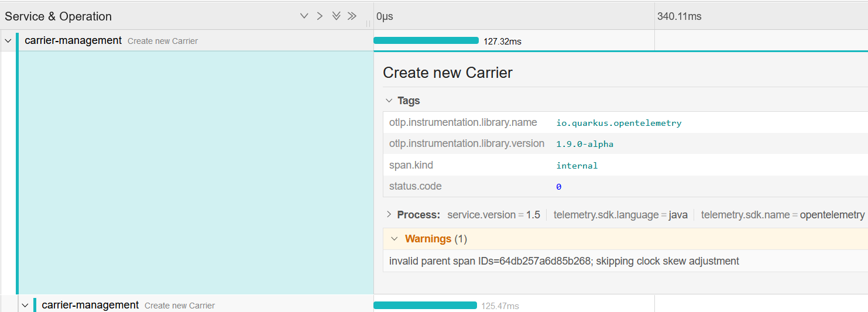Click the internal span kind value
Viewport: 868px width, 312px height.
tap(577, 166)
